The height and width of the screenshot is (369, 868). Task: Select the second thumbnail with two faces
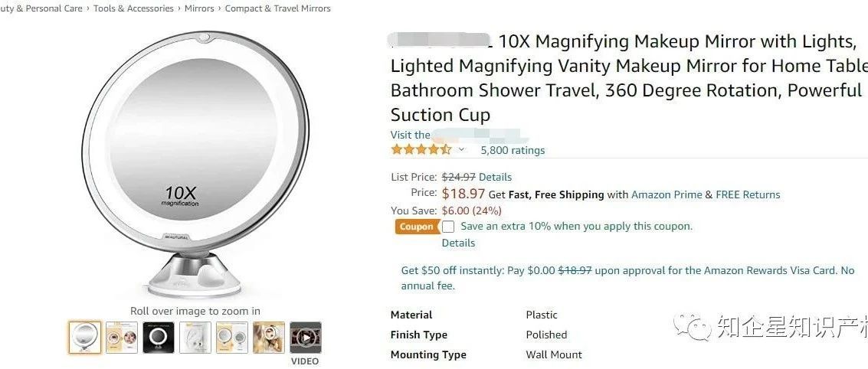(x=121, y=338)
